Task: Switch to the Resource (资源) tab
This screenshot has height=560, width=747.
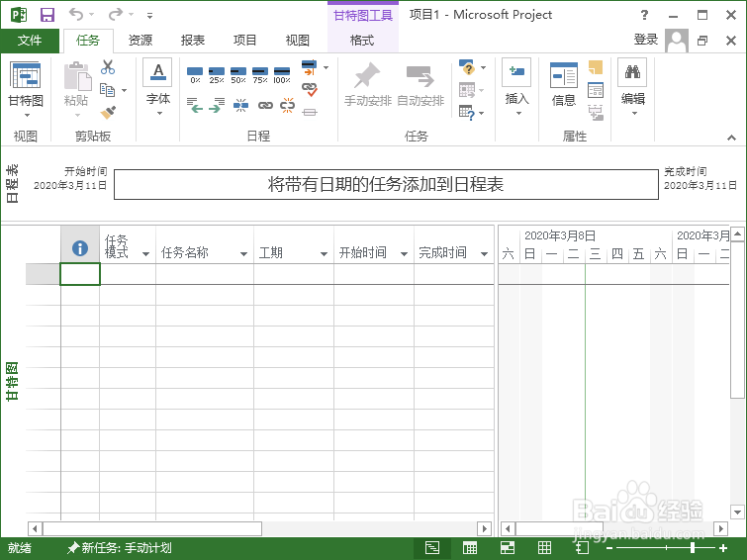Action: pos(140,41)
